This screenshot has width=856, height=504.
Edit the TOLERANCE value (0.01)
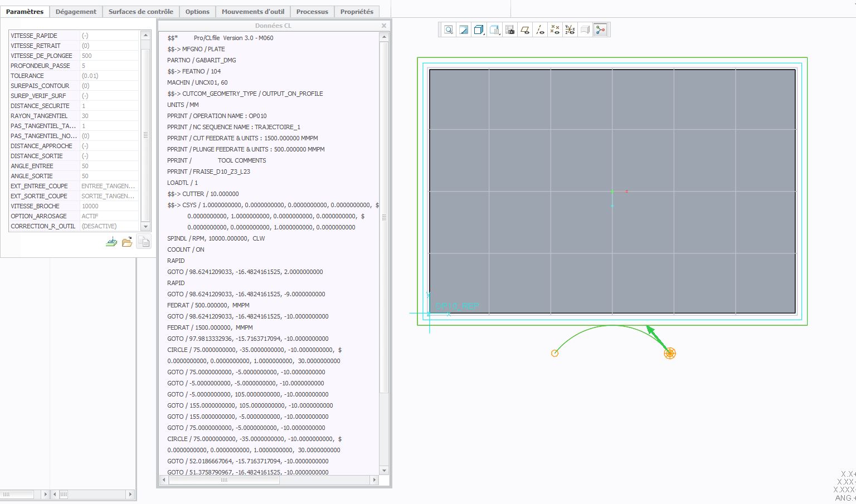pos(109,76)
